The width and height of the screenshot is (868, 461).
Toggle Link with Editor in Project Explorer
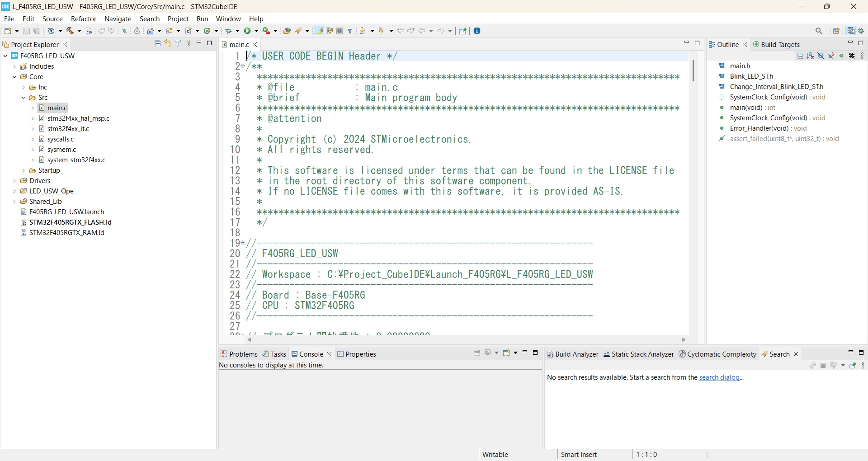(168, 43)
